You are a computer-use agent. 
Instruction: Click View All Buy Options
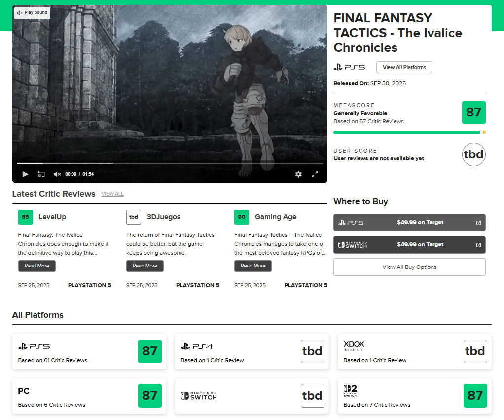click(409, 267)
